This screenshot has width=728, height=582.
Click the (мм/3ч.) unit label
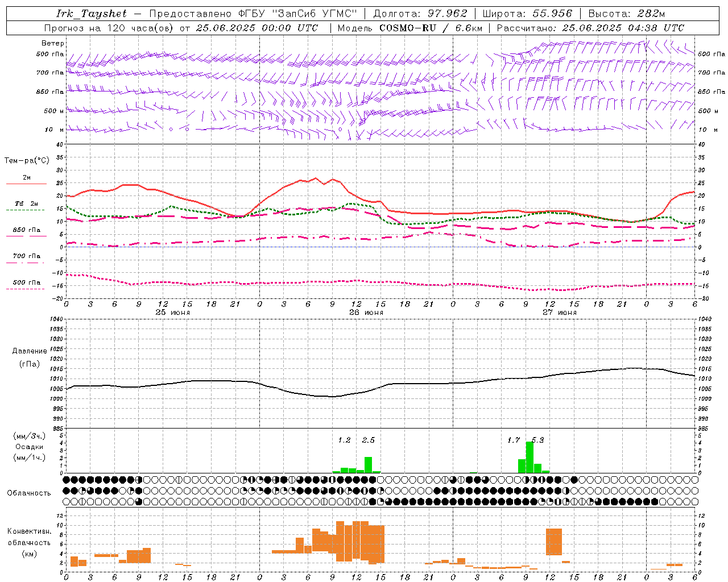pyautogui.click(x=30, y=436)
